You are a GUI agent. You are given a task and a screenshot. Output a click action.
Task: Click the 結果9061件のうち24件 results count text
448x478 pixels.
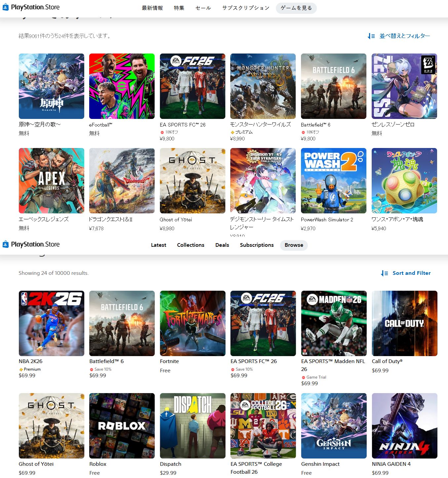coord(65,36)
